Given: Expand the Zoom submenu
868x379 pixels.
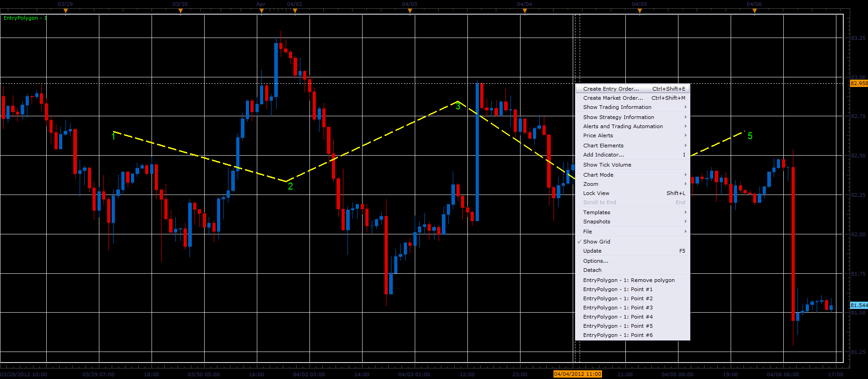Looking at the screenshot, I should pos(632,184).
